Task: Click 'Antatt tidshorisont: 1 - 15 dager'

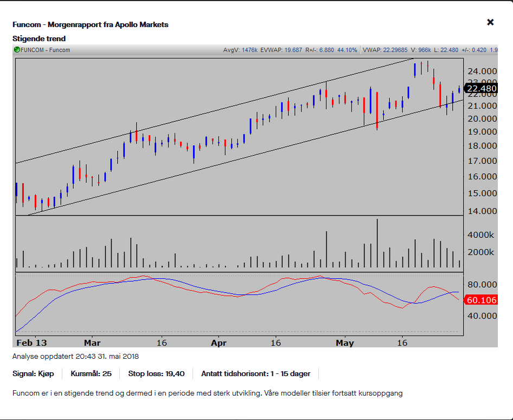Action: coord(255,373)
